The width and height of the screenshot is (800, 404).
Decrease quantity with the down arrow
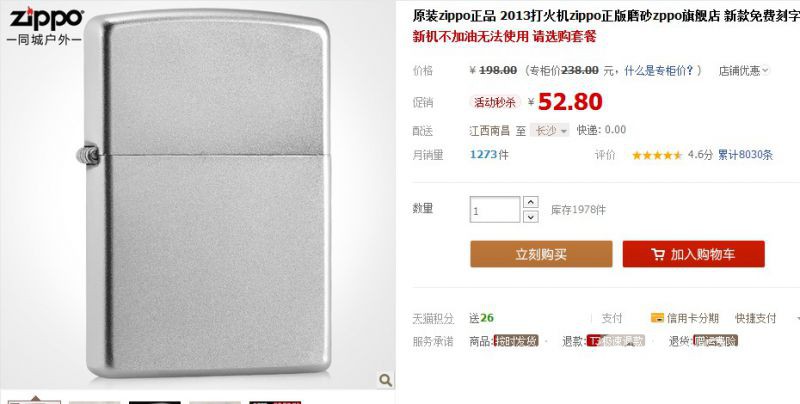point(531,217)
